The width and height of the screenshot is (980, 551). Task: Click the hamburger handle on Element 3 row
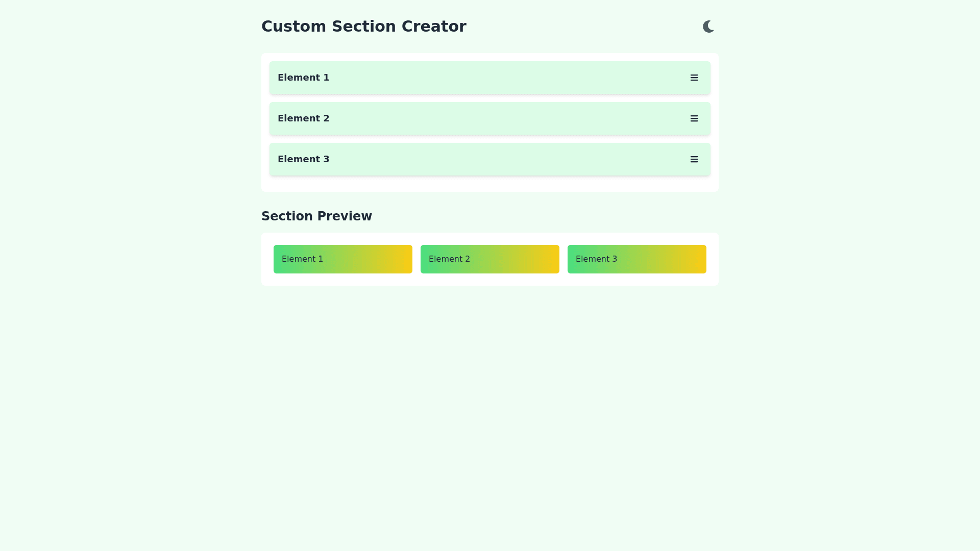pos(694,159)
